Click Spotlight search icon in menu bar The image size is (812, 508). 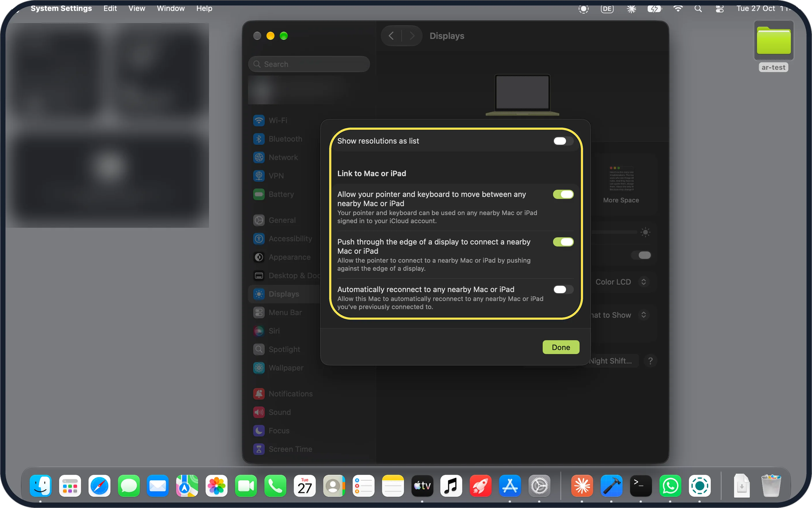coord(698,9)
